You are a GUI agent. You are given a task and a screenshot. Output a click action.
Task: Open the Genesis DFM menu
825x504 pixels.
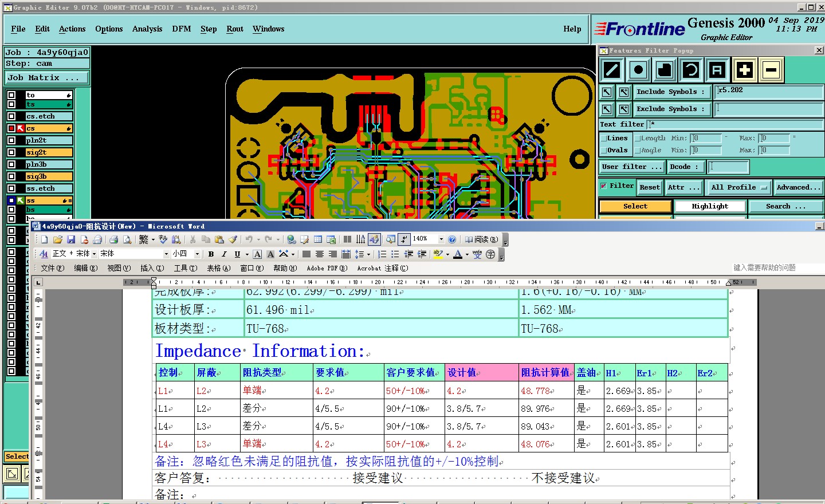[182, 29]
